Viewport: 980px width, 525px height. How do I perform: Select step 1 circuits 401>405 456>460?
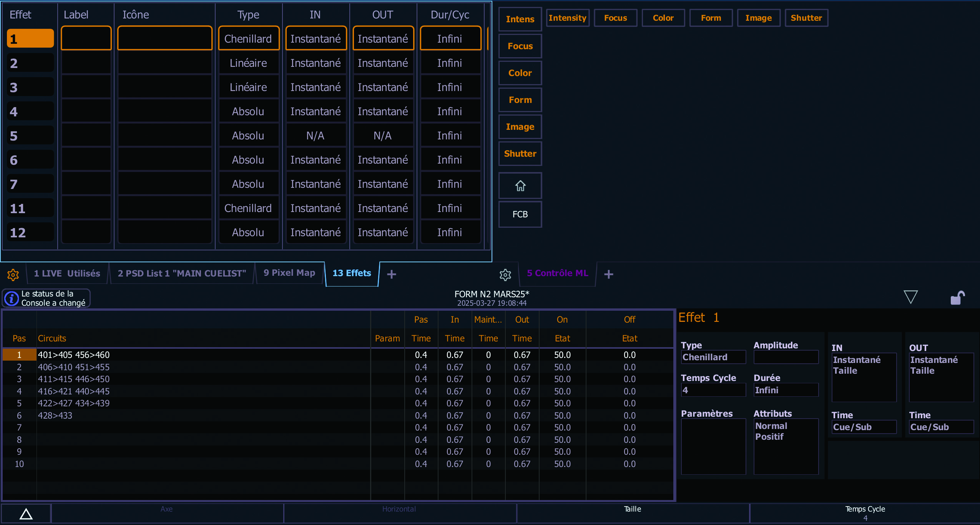pyautogui.click(x=74, y=355)
